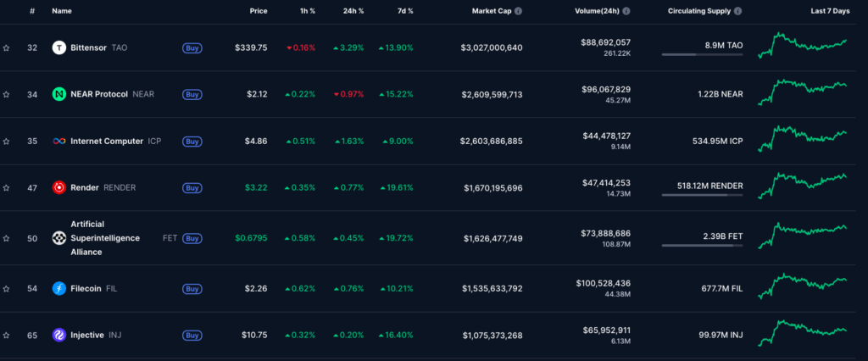Sort table by rank # column

32,11
